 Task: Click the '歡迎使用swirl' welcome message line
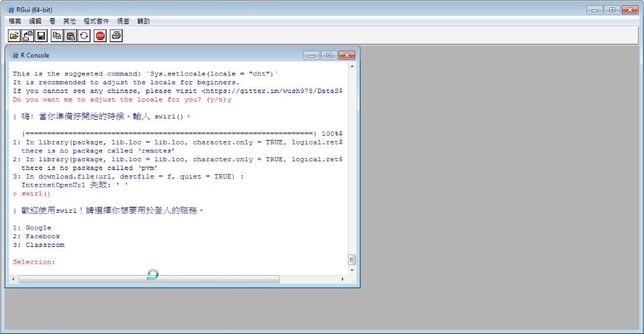point(109,210)
